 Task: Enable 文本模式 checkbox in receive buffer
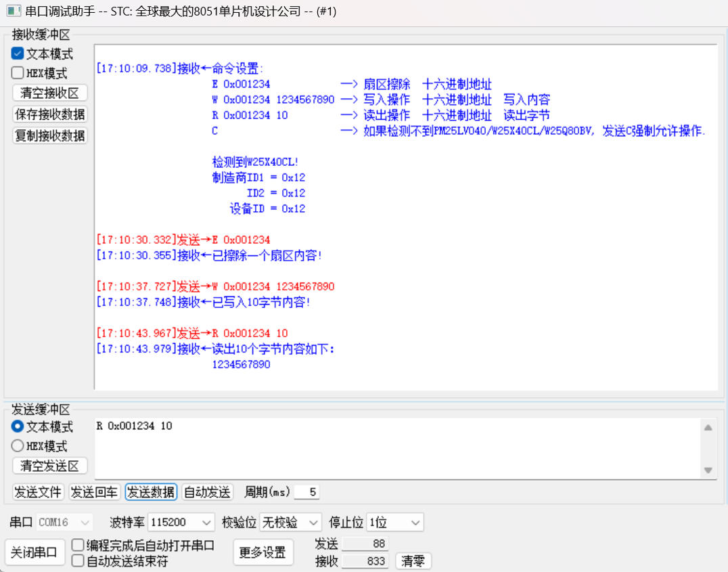(18, 54)
